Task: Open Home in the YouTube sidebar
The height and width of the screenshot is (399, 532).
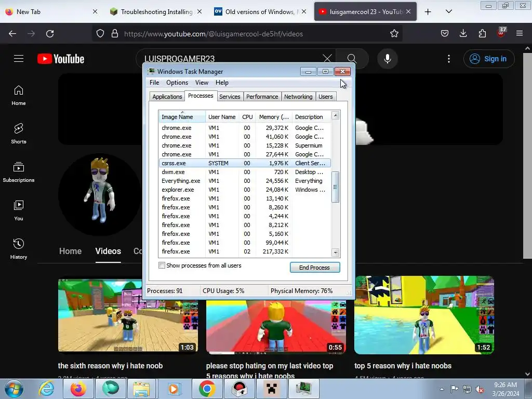Action: click(x=19, y=96)
